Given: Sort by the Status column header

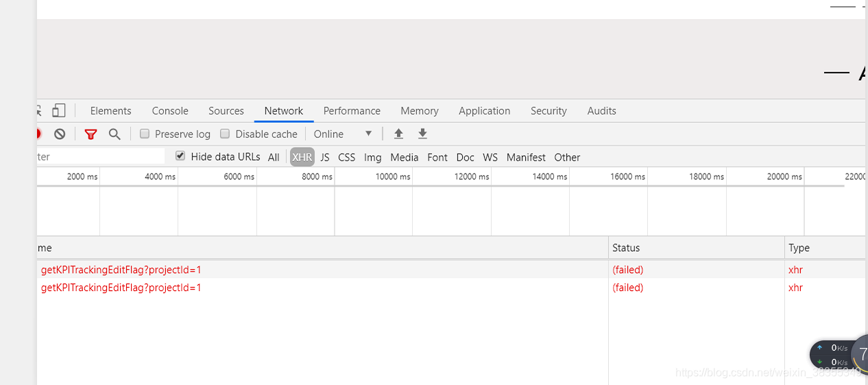Looking at the screenshot, I should (x=697, y=248).
